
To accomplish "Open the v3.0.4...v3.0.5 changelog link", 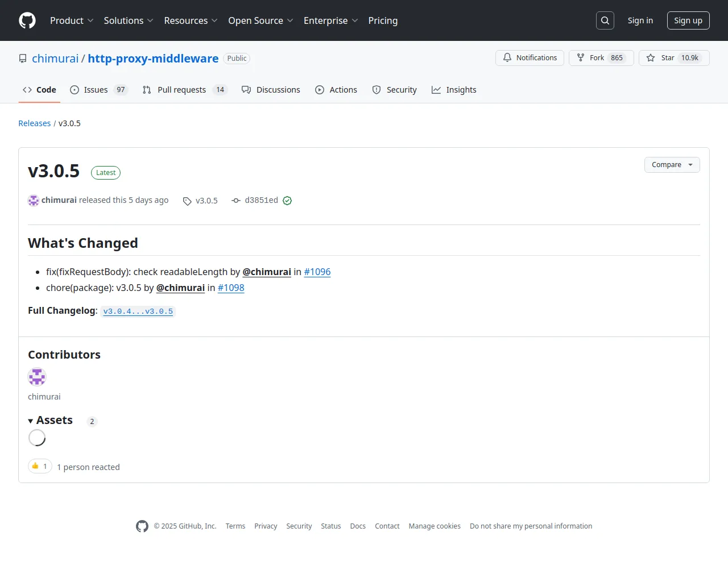I will coord(138,311).
